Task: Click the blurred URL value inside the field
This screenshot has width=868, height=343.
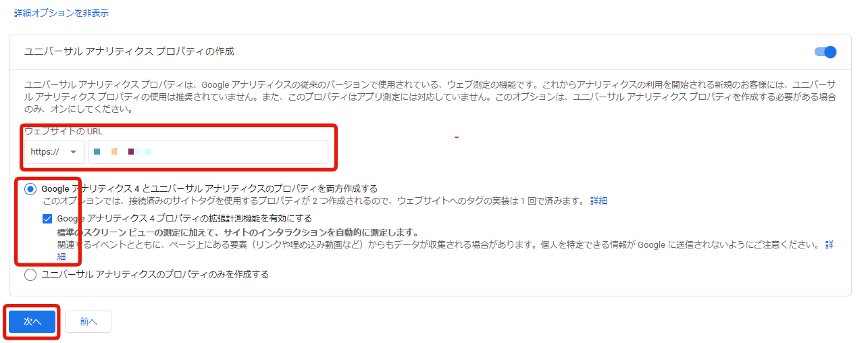Action: coord(122,152)
